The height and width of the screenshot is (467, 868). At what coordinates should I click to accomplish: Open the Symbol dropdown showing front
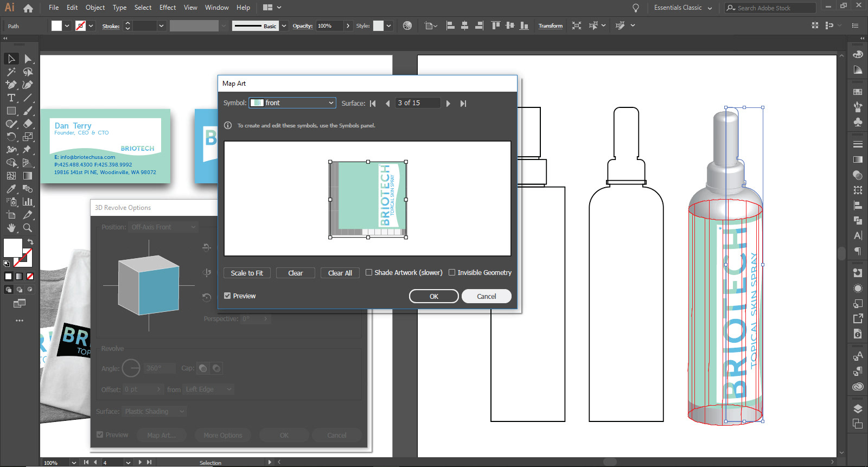coord(292,103)
